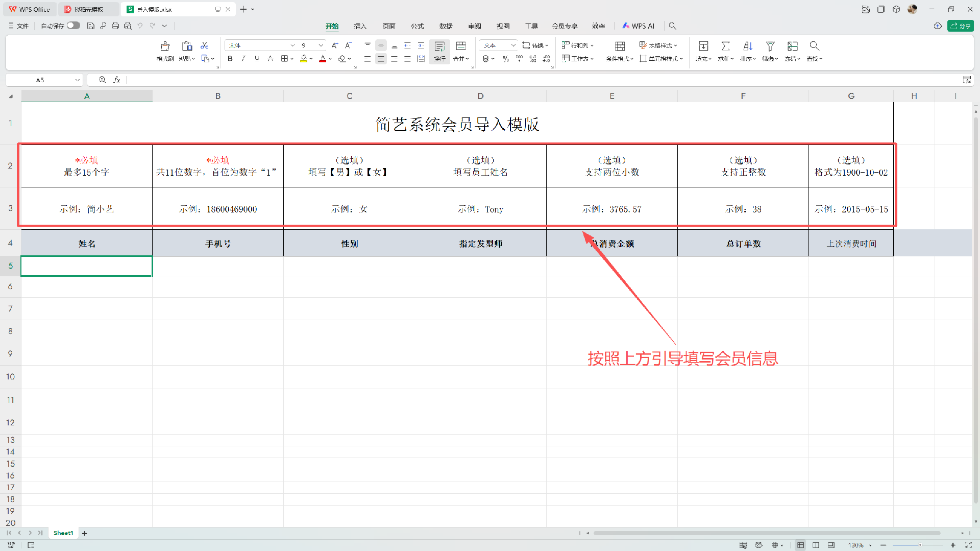Click the Filter (筛选) funnel icon
The width and height of the screenshot is (980, 551).
[x=770, y=46]
